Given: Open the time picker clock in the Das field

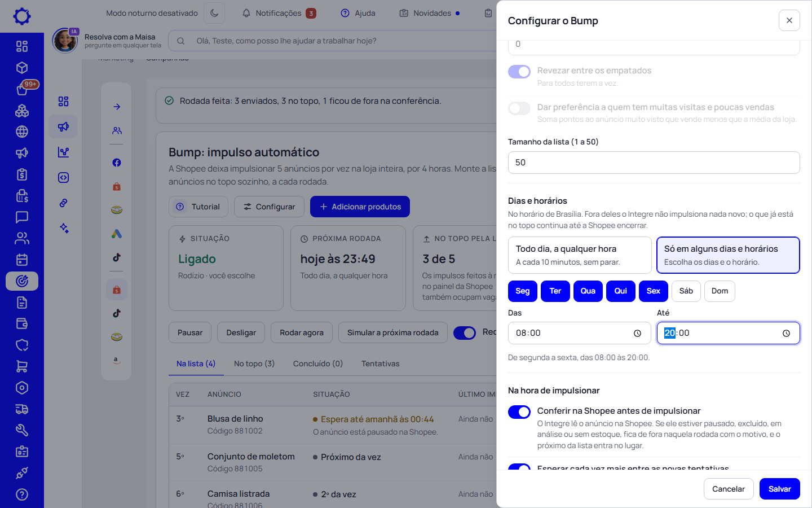Looking at the screenshot, I should (637, 333).
